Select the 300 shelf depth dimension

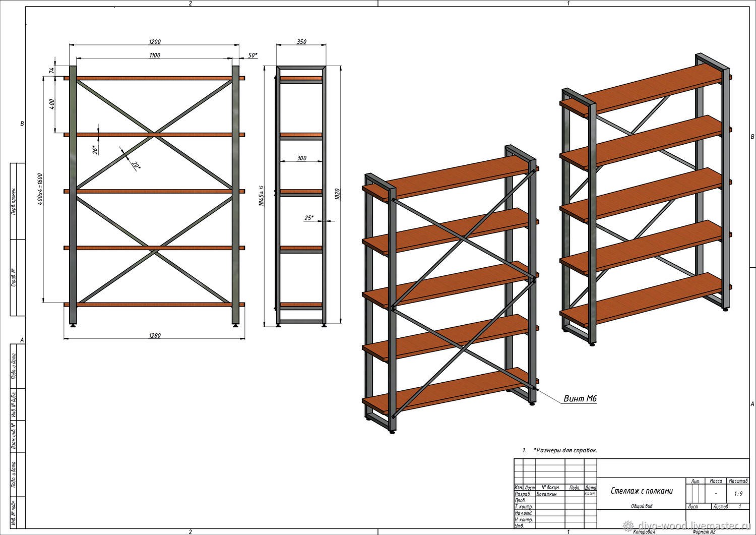(301, 158)
